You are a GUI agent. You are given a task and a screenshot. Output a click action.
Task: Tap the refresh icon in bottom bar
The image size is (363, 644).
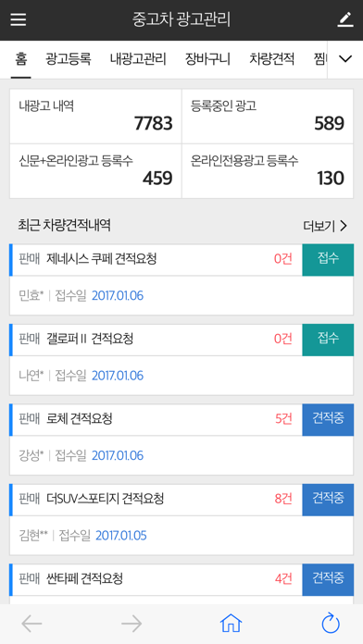tap(331, 624)
